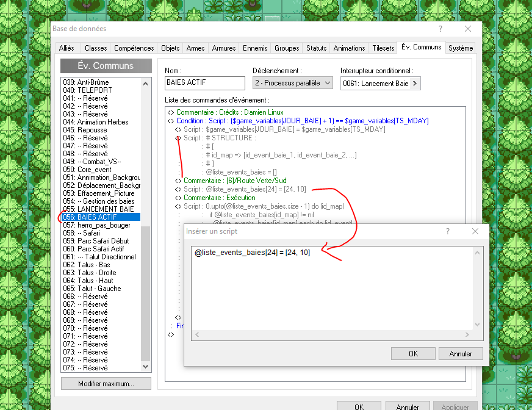Switch to the Armures tab
The height and width of the screenshot is (410, 532).
223,48
